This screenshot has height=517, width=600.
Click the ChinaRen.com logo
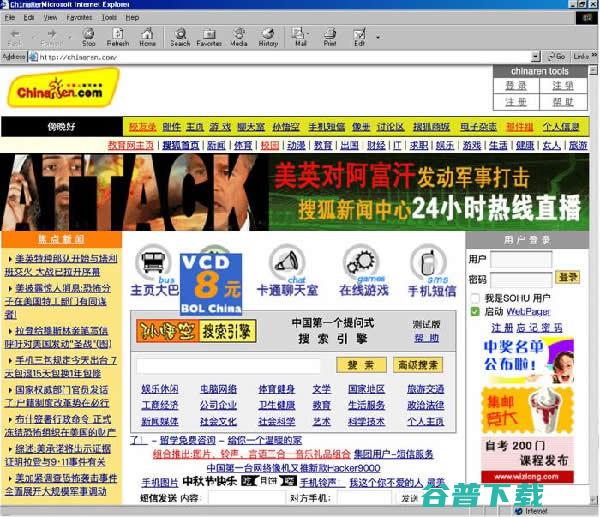click(x=63, y=88)
